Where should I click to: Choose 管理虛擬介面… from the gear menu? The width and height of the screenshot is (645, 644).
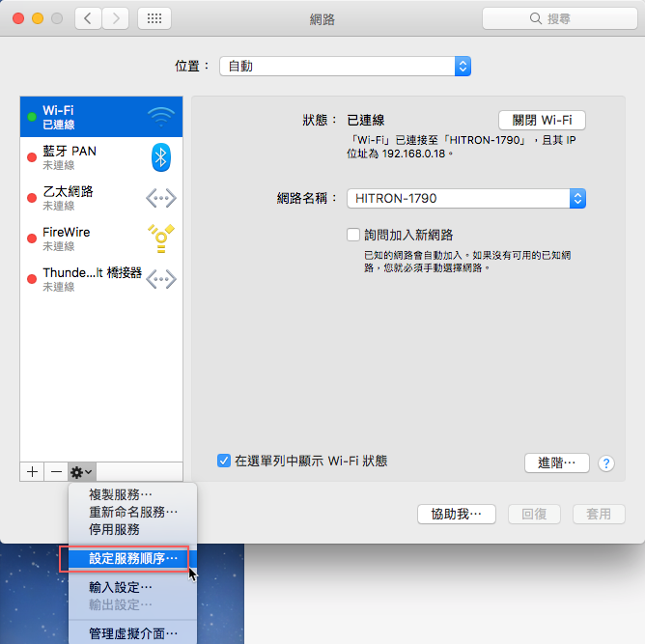[132, 633]
